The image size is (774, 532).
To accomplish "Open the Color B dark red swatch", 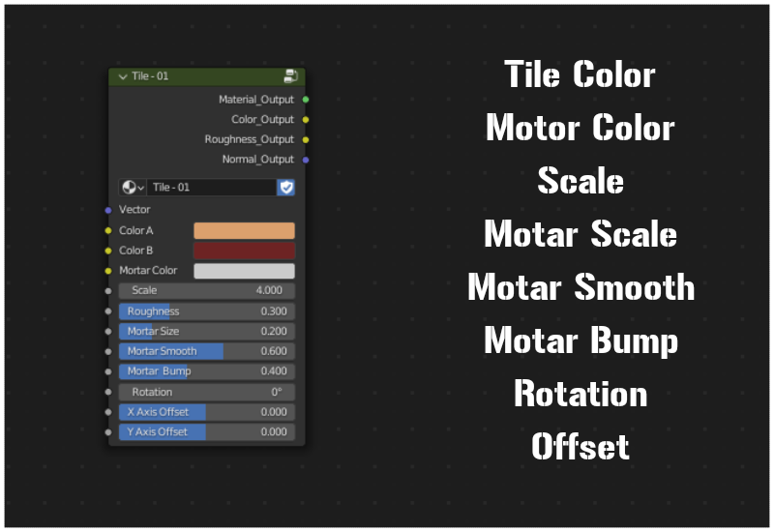I will click(245, 251).
